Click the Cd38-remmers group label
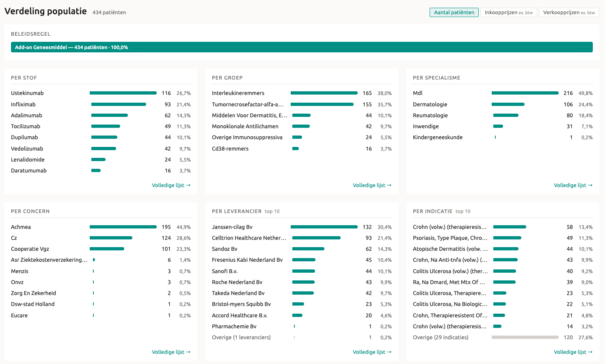The height and width of the screenshot is (364, 605). click(230, 149)
